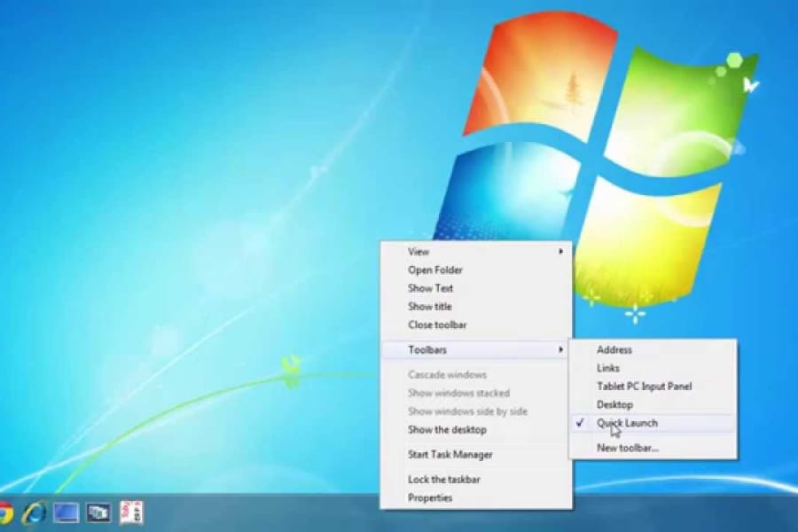
Task: Choose Close toolbar in the menu
Action: (476, 325)
